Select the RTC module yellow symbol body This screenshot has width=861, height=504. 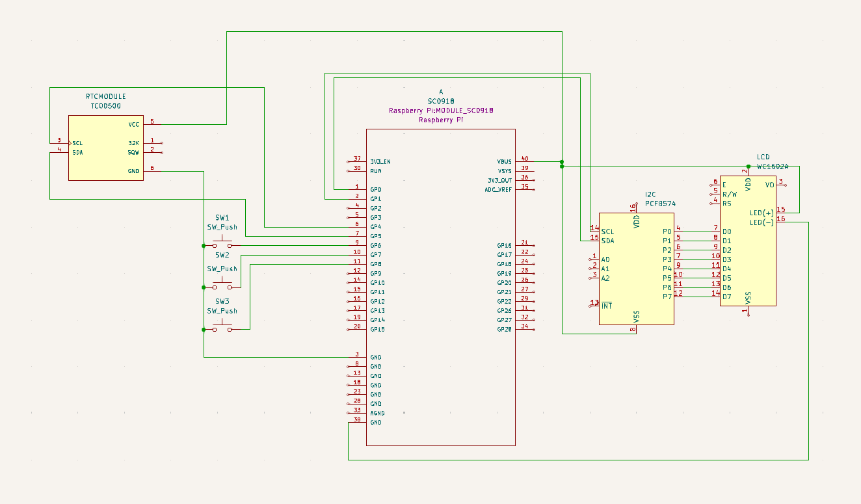click(106, 148)
